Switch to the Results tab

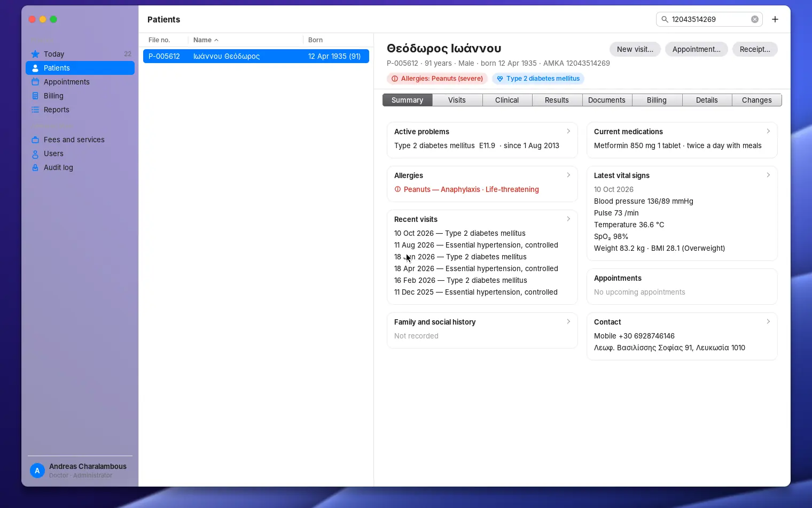pos(557,100)
